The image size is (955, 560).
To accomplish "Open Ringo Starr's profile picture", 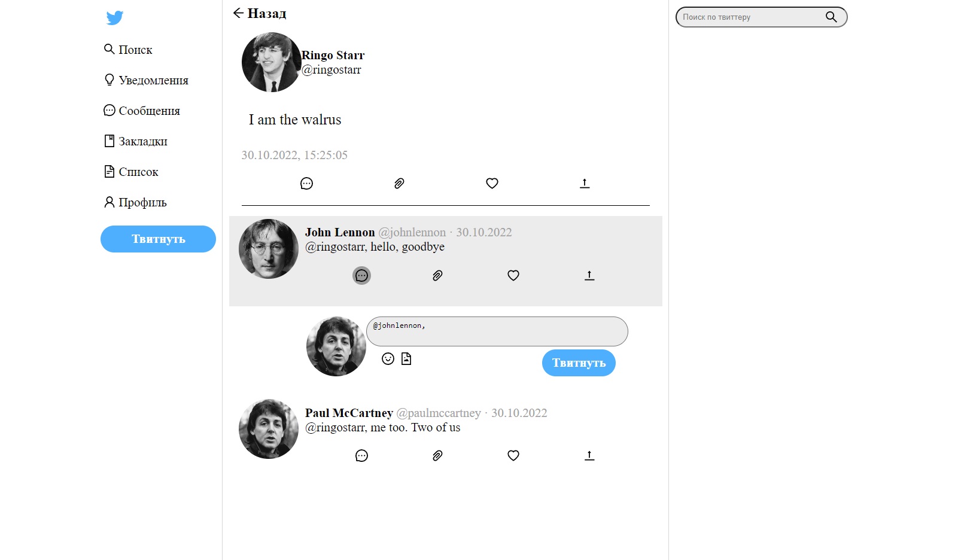I will point(270,62).
